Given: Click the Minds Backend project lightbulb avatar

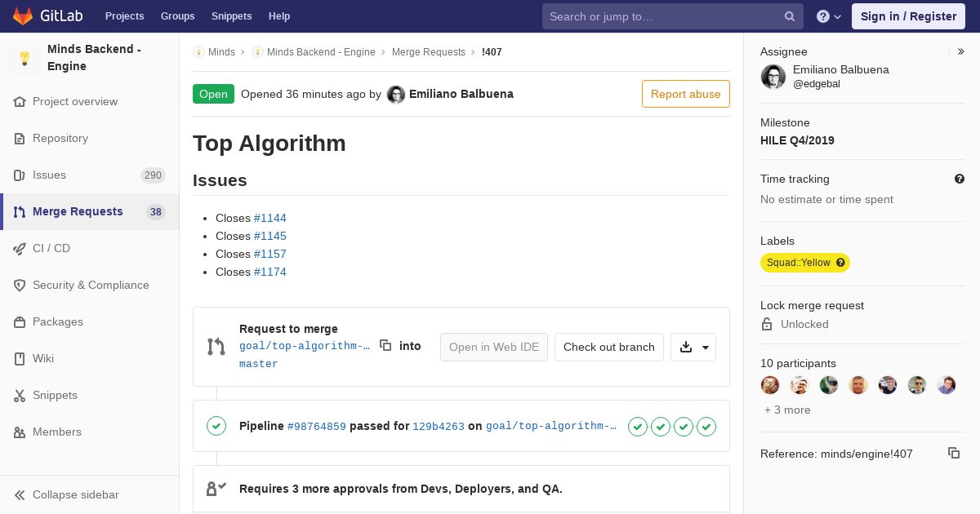Looking at the screenshot, I should tap(24, 58).
